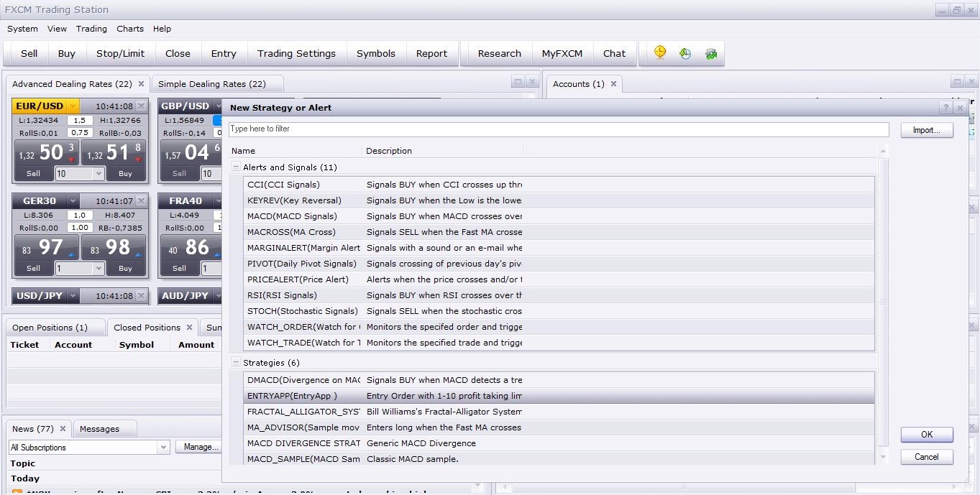Screen dimensions: 980x495
Task: Collapse the Strategies section
Action: [236, 362]
